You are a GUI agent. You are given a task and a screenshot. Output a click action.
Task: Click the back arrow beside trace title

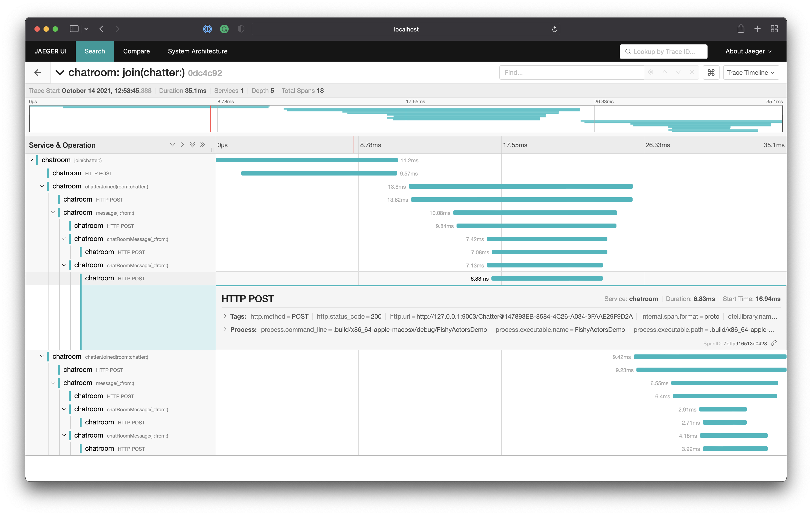[x=38, y=72]
